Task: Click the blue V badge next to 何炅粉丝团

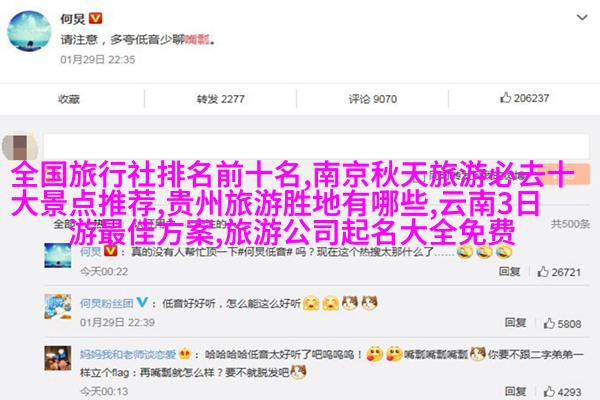Action: 142,302
